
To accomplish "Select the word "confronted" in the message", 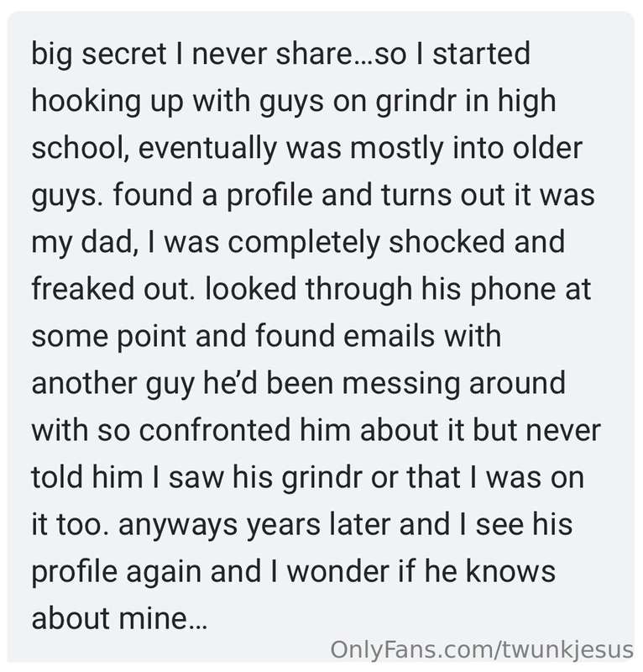I will click(215, 431).
